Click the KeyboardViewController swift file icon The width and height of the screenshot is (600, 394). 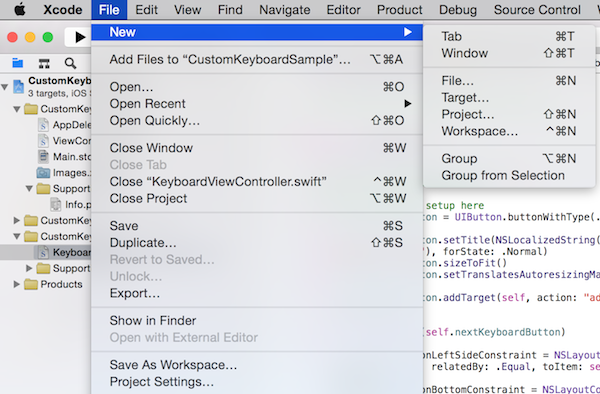coord(43,252)
